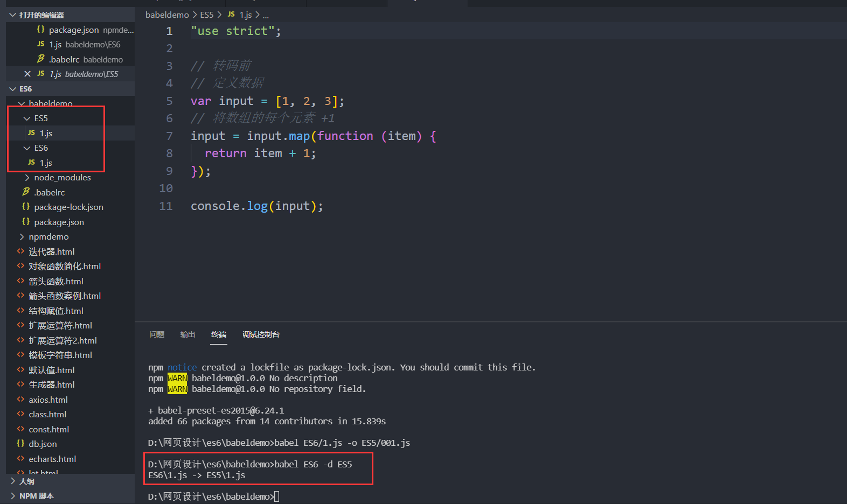847x504 pixels.
Task: Click HTML icon of class.html
Action: coord(20,414)
